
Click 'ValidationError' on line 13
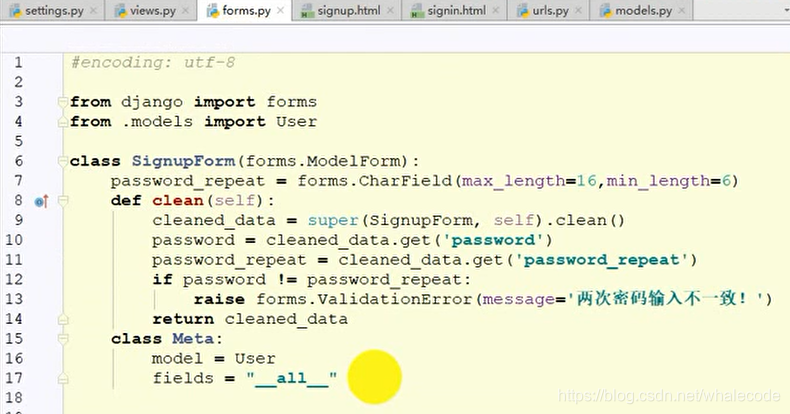pos(394,299)
